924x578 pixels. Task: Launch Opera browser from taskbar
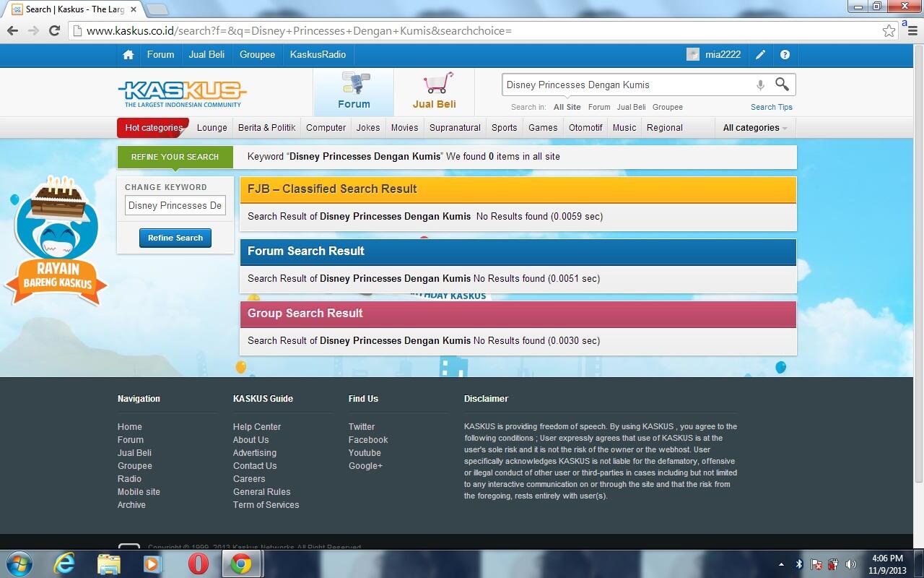[x=198, y=564]
